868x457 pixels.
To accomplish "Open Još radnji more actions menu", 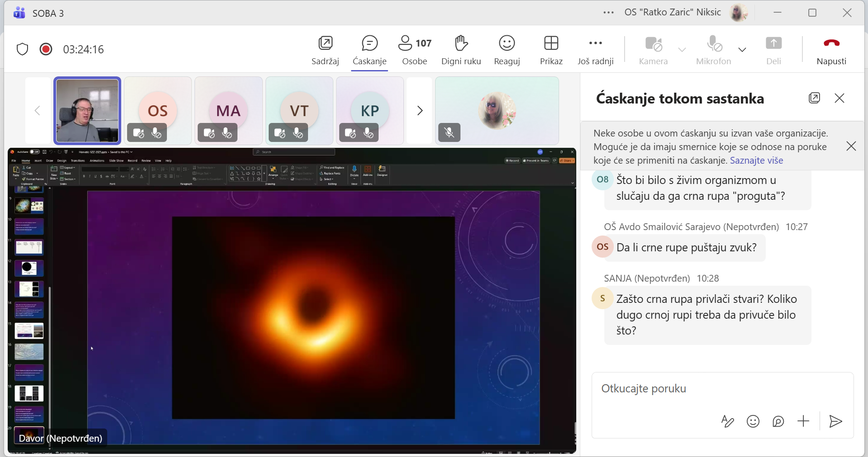I will 595,50.
